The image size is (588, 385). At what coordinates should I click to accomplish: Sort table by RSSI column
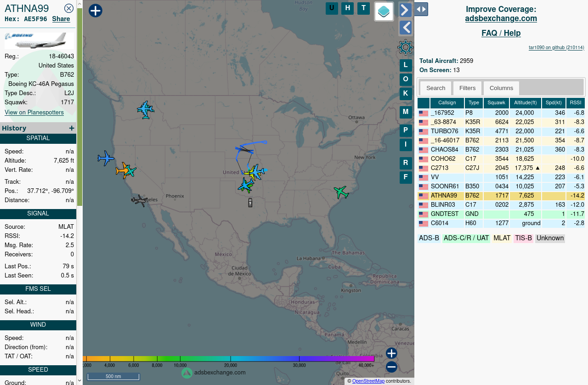coord(576,103)
